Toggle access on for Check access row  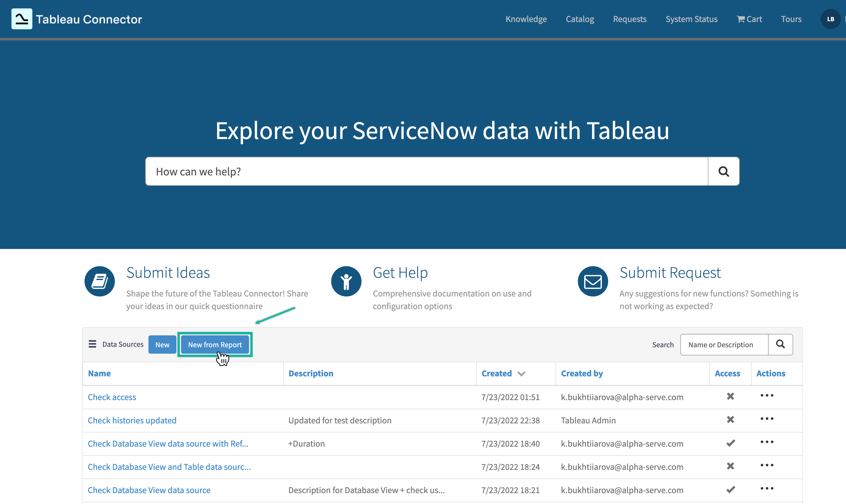click(730, 396)
